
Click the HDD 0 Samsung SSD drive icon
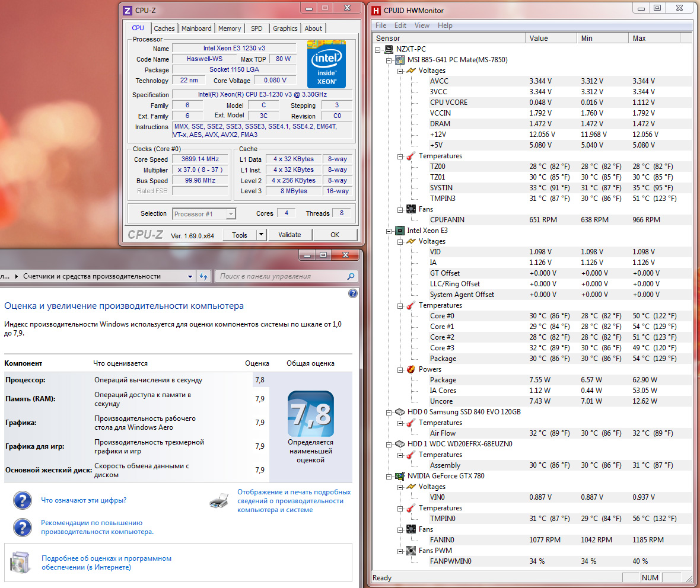pyautogui.click(x=400, y=412)
